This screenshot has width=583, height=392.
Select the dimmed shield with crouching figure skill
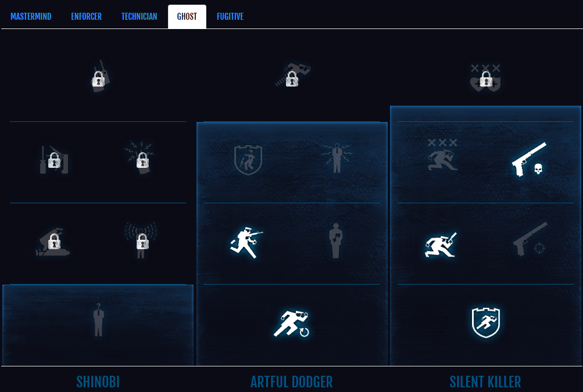[248, 160]
